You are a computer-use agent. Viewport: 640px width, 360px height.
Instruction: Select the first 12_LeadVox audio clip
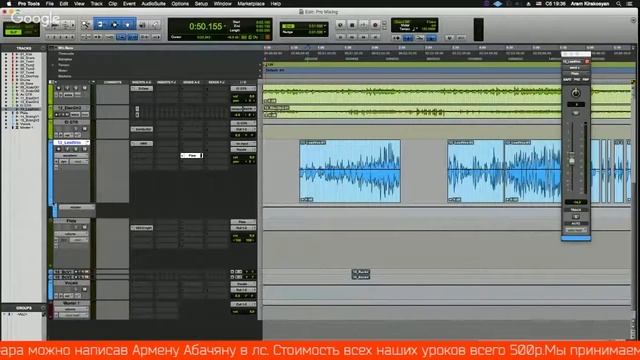click(x=350, y=171)
